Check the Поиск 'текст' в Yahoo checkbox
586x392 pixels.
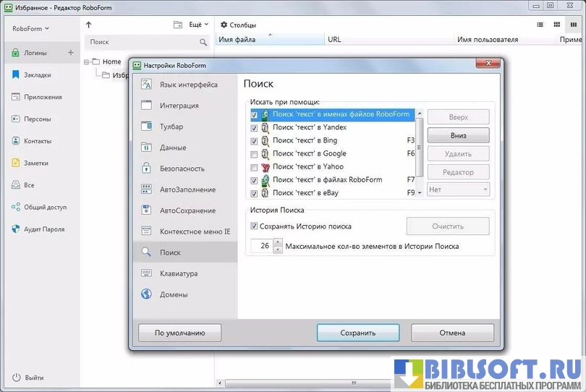coord(254,167)
